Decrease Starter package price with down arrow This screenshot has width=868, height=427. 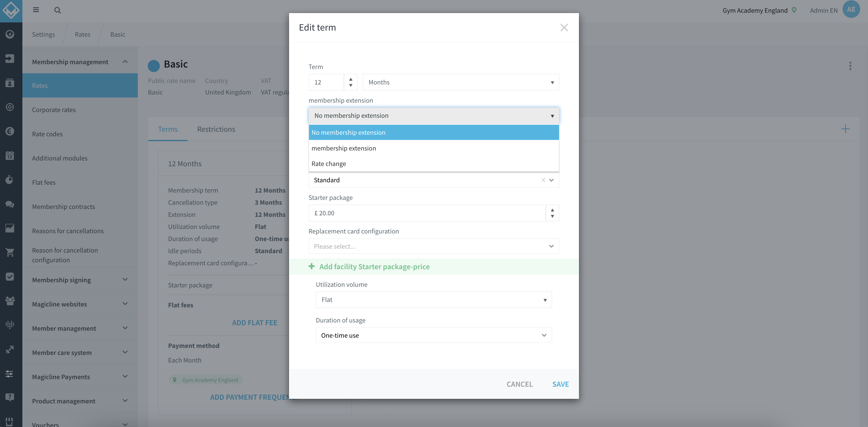pyautogui.click(x=552, y=216)
